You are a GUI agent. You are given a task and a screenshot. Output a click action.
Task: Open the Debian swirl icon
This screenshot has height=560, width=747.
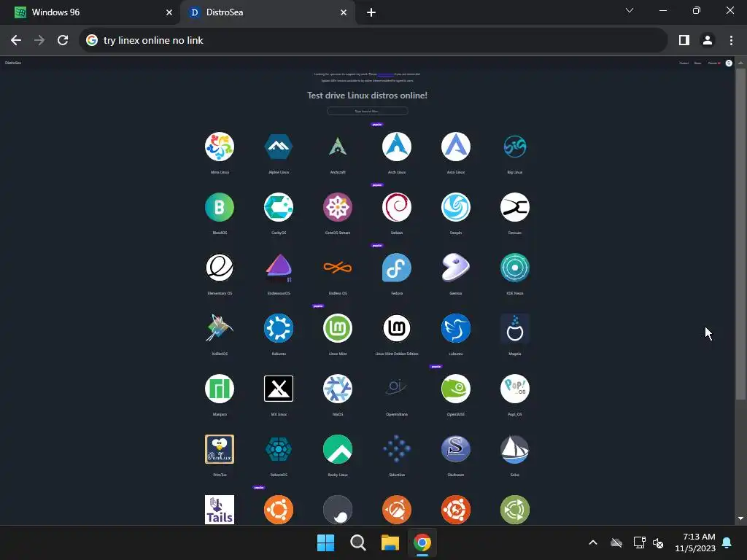click(x=397, y=207)
